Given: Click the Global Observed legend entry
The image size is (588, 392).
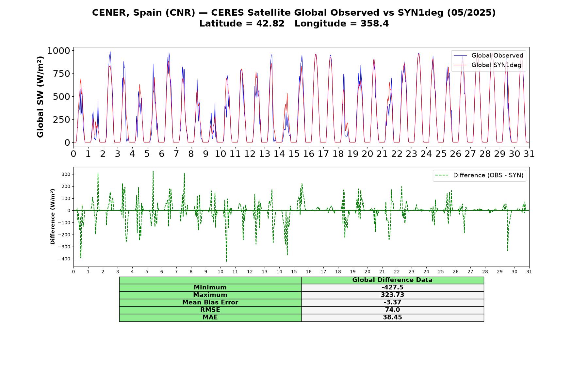Looking at the screenshot, I should (x=488, y=56).
